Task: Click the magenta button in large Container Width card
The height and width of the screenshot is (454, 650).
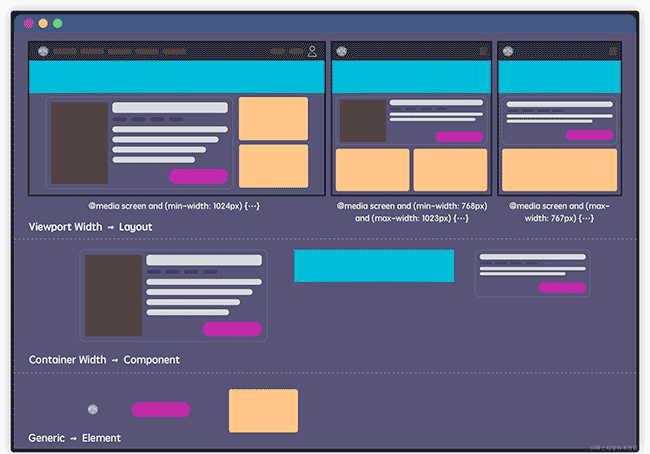Action: pyautogui.click(x=232, y=329)
